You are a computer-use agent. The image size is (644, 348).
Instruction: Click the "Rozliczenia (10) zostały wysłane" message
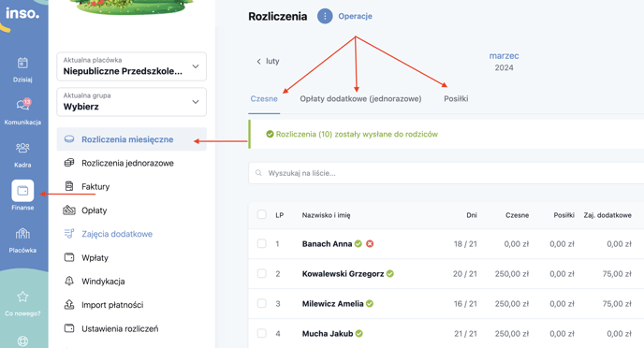357,134
